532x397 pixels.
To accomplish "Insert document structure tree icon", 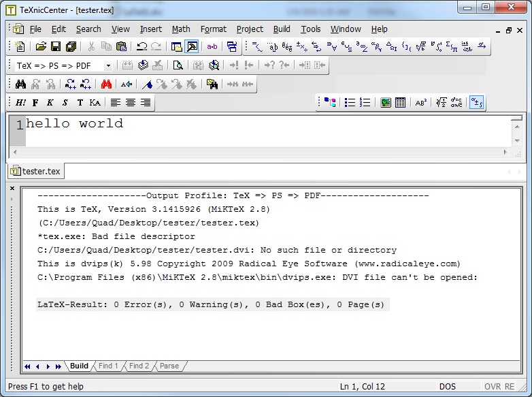I will [330, 102].
